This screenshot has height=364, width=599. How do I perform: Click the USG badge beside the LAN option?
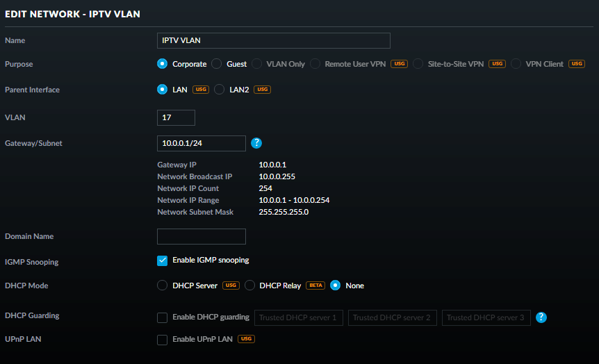click(201, 90)
